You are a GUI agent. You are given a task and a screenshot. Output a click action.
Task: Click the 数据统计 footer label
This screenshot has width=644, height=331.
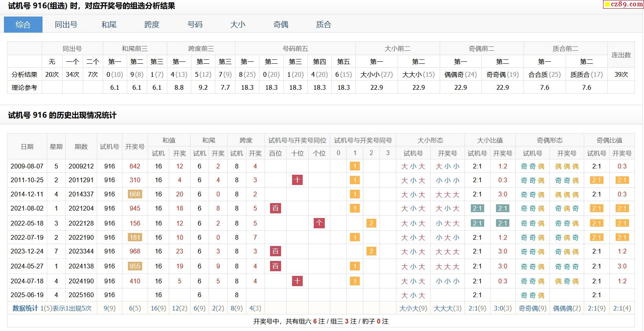pyautogui.click(x=25, y=308)
